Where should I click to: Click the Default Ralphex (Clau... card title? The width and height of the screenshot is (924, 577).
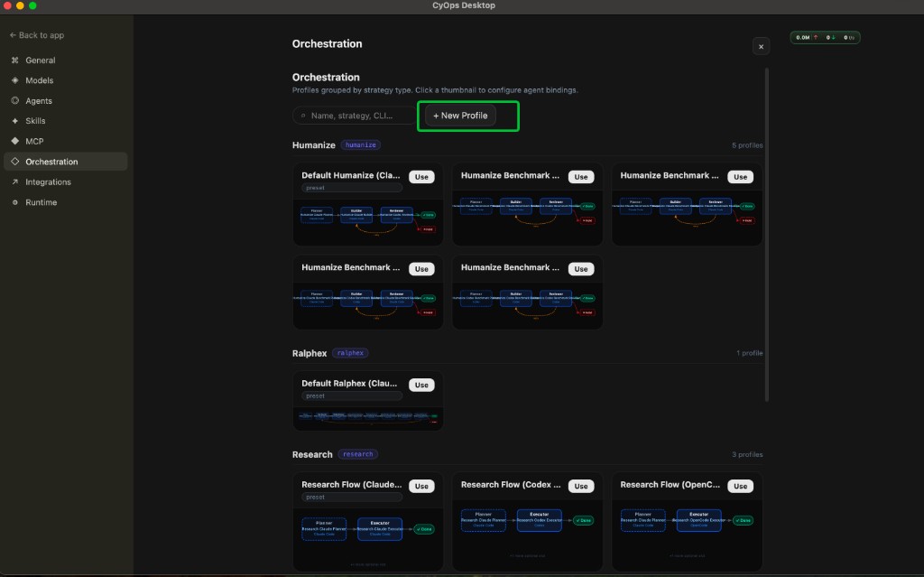349,384
